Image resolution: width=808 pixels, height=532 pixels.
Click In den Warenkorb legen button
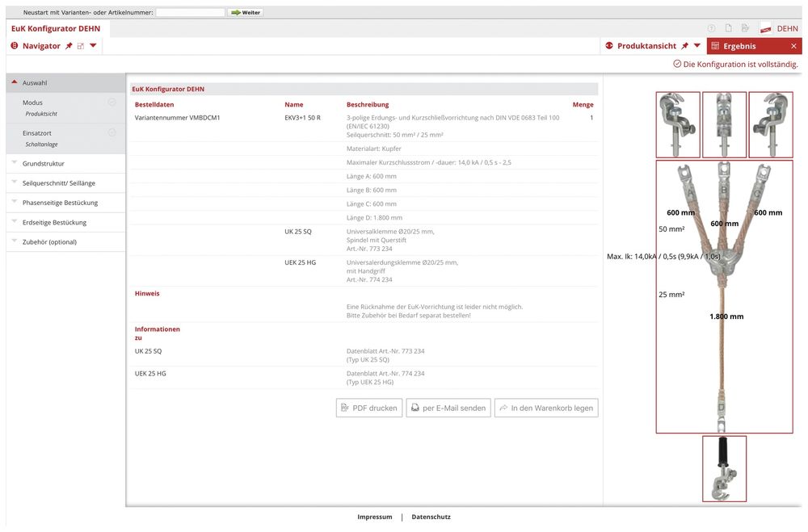pos(546,408)
